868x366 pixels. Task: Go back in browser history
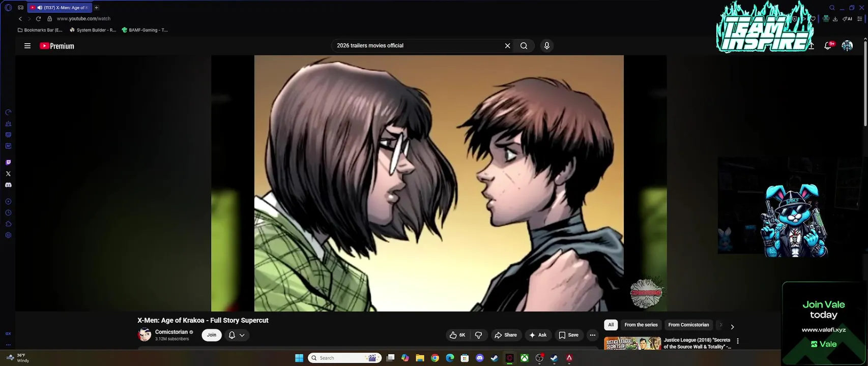point(20,19)
